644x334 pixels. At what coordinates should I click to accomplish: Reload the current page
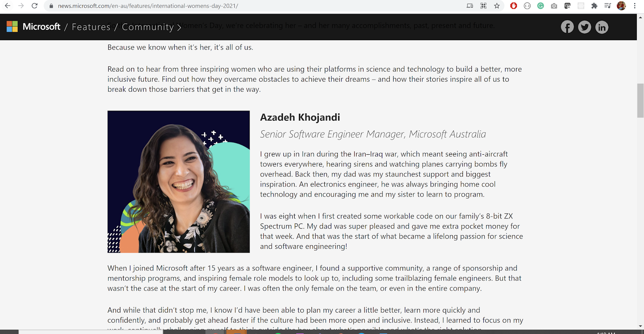tap(35, 6)
